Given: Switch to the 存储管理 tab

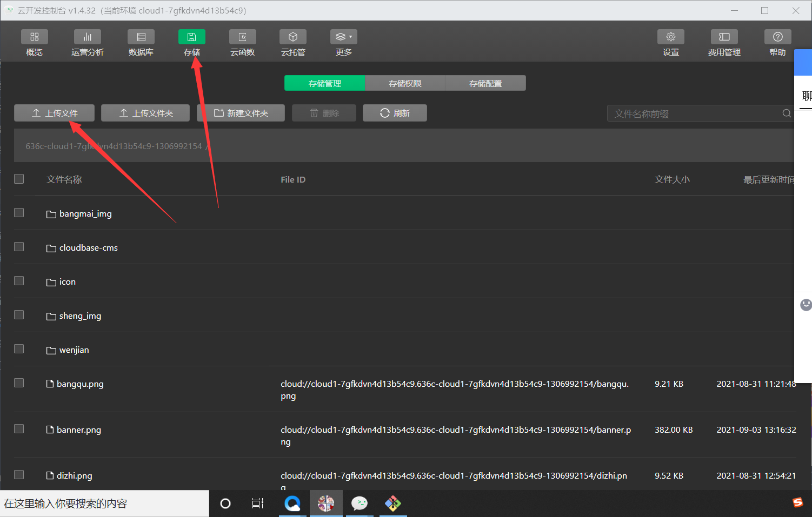Looking at the screenshot, I should click(x=325, y=83).
